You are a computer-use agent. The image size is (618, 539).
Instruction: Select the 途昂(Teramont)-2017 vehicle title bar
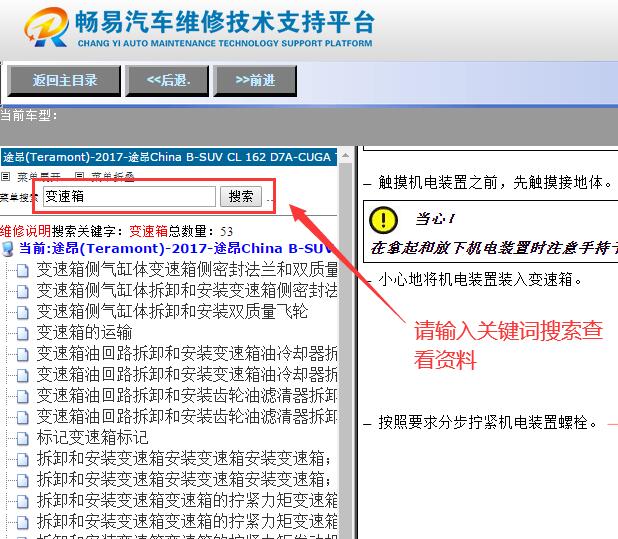169,157
